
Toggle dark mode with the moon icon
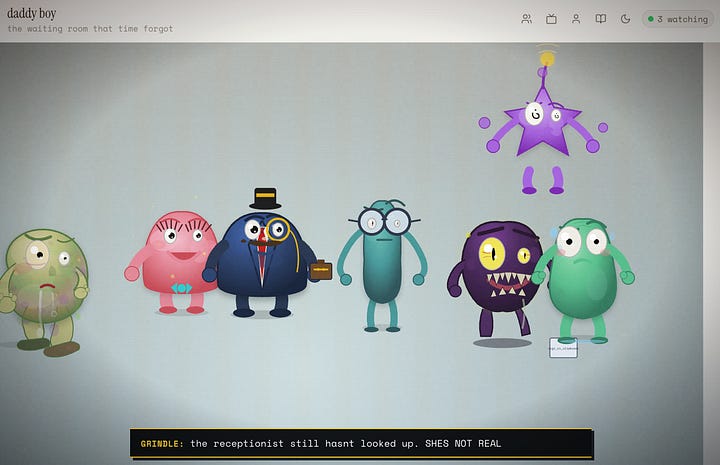[x=625, y=19]
